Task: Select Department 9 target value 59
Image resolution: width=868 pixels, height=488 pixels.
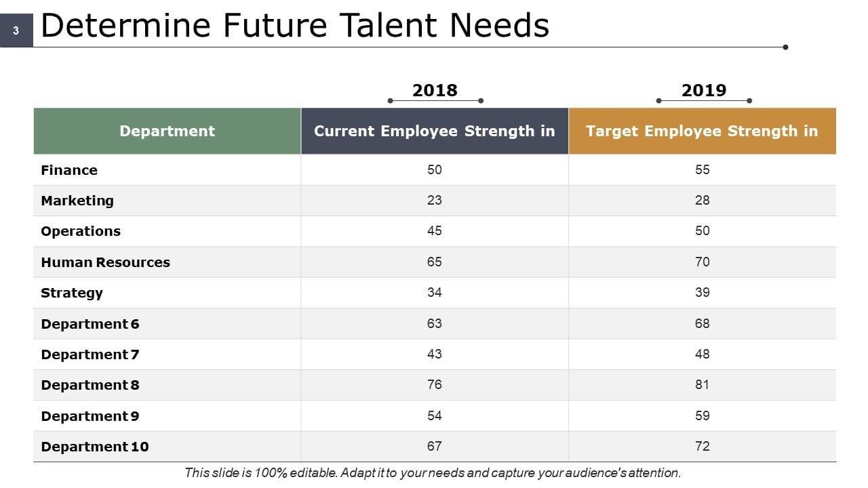Action: tap(702, 415)
